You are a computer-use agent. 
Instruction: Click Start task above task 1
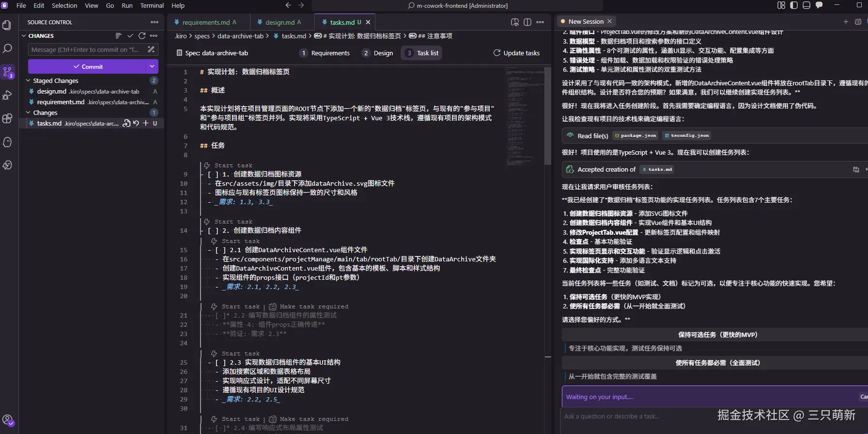233,165
